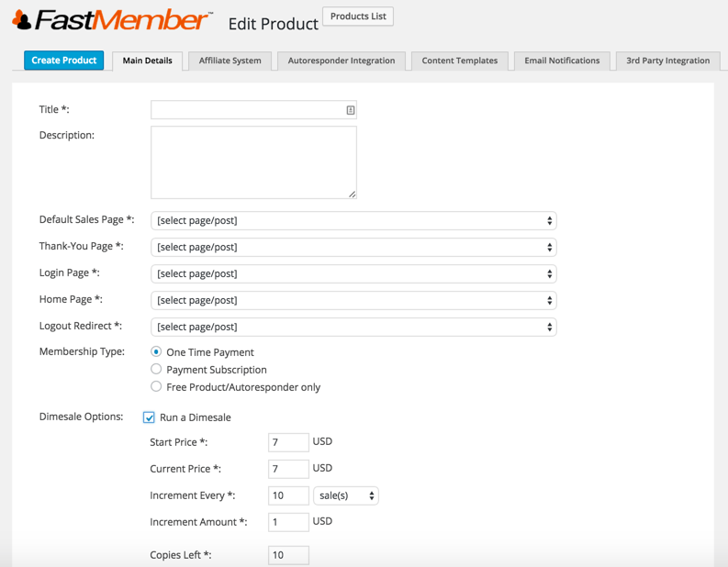The height and width of the screenshot is (567, 728).
Task: Open Autoresponder Integration tab
Action: (x=341, y=61)
